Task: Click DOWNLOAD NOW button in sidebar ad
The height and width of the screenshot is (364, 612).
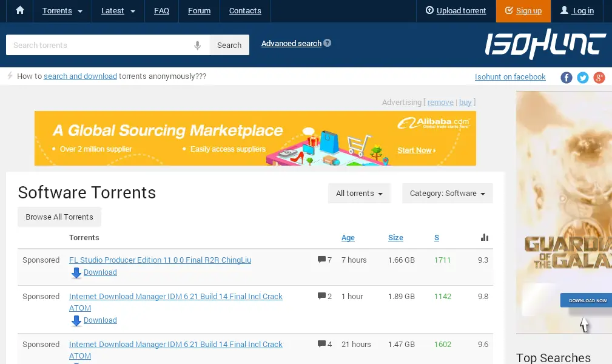Action: [587, 300]
